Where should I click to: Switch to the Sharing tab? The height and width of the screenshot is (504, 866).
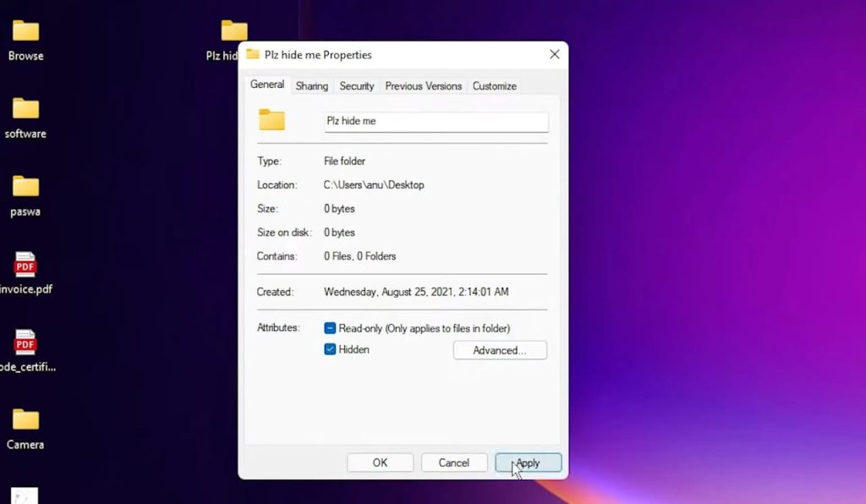point(312,86)
